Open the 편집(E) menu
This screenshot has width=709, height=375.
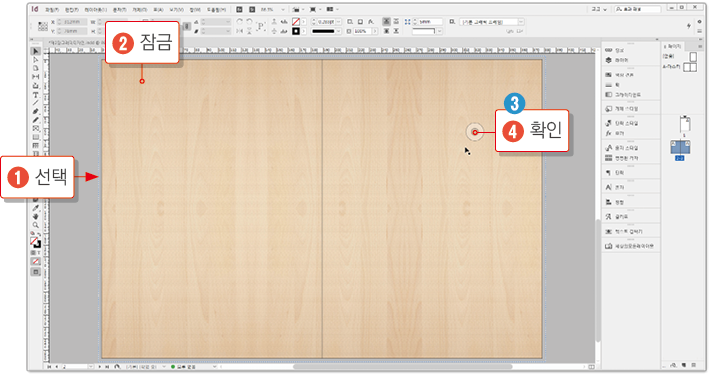click(x=71, y=9)
